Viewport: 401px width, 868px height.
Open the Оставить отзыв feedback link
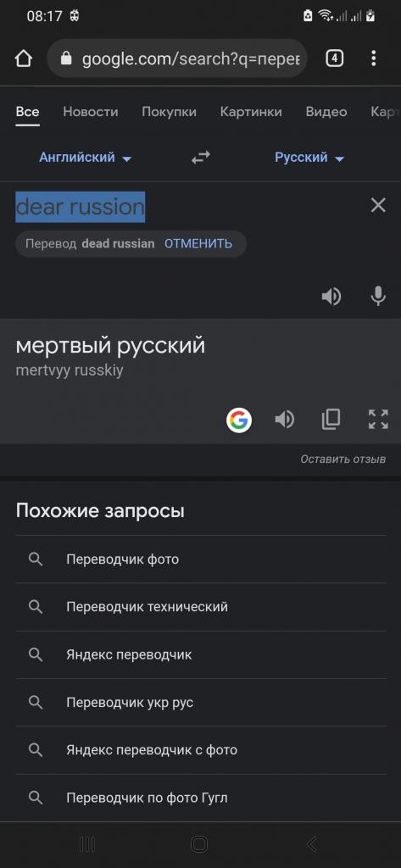[x=343, y=459]
